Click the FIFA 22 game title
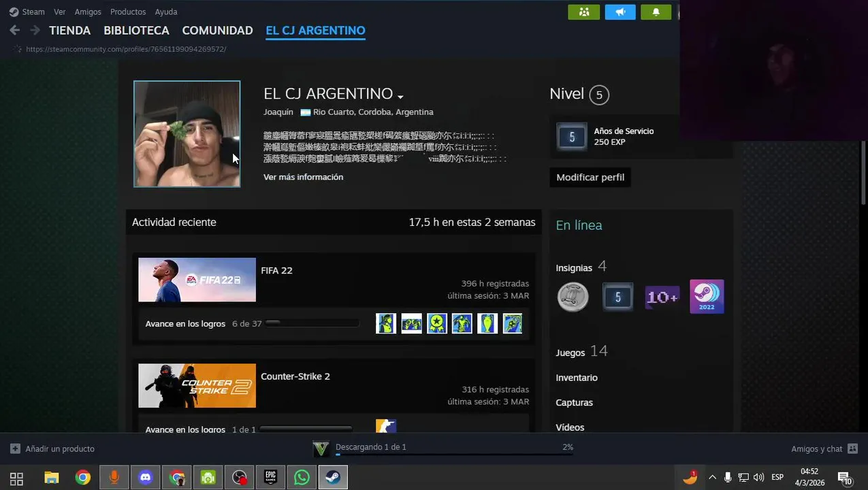The width and height of the screenshot is (868, 490). tap(276, 270)
